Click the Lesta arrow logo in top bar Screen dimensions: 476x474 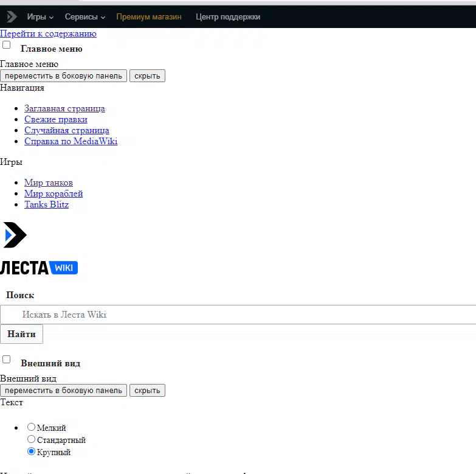pos(12,16)
